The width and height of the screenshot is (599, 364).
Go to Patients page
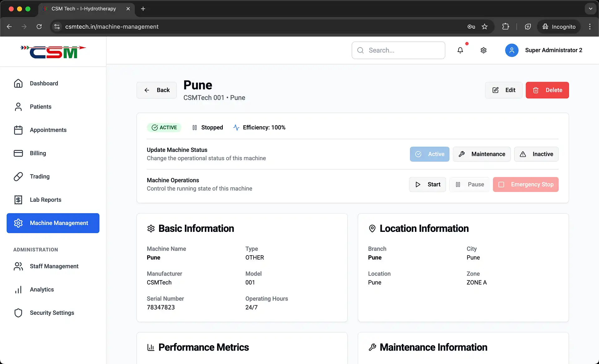(x=53, y=107)
